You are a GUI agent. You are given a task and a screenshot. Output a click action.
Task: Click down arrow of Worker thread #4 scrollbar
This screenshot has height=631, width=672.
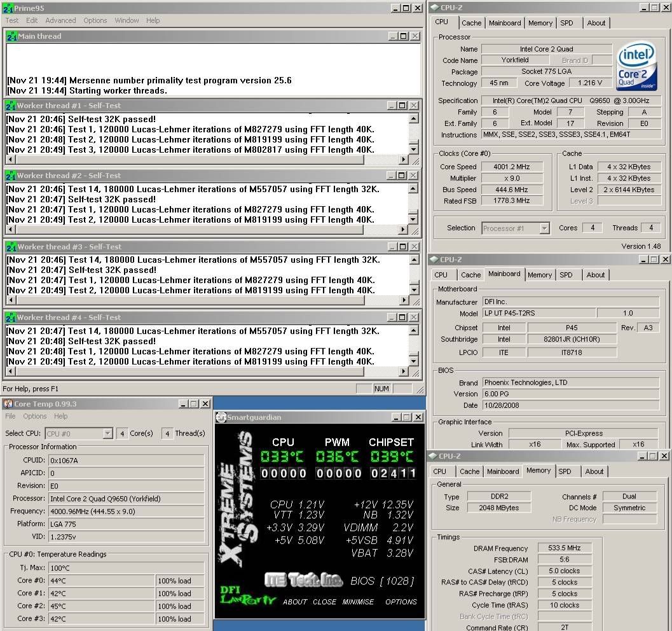click(x=414, y=361)
